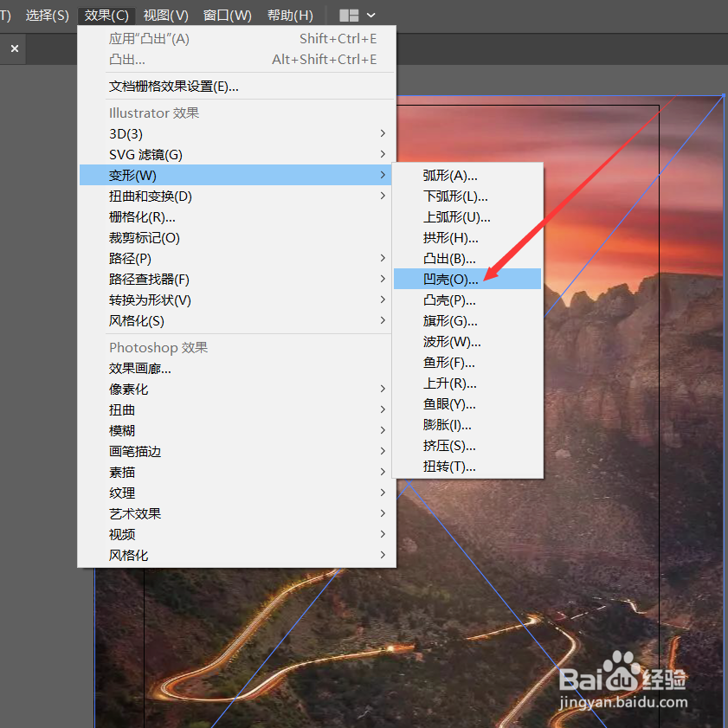728x728 pixels.
Task: Open 文档栅格效果设置(E)...
Action: coord(237,87)
